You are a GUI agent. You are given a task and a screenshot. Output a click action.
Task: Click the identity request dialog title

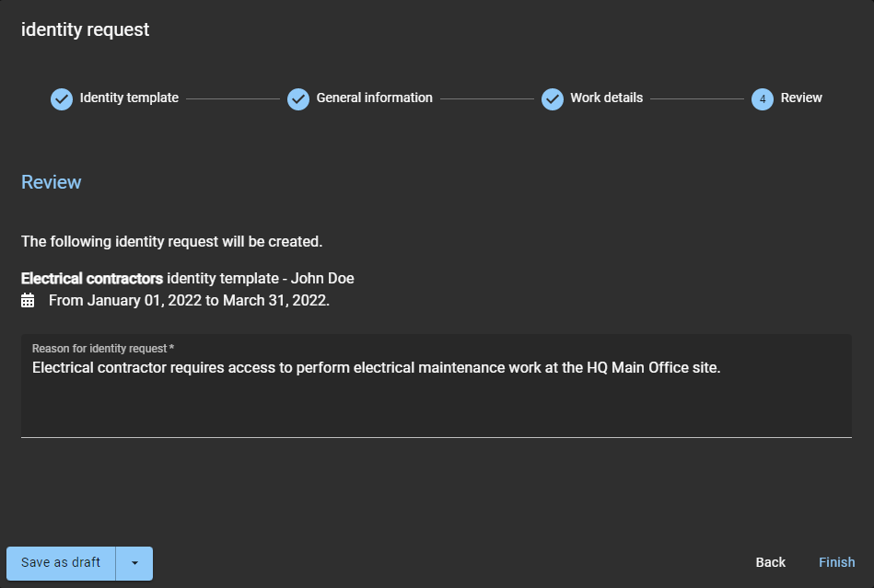click(x=85, y=29)
